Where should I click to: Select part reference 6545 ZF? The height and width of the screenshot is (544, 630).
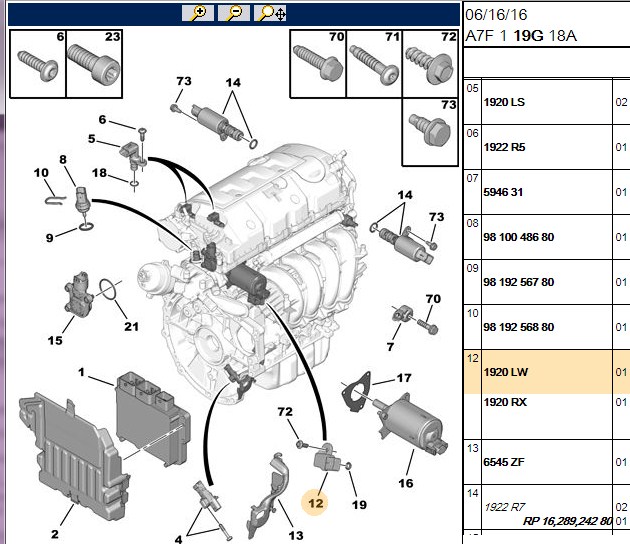click(x=504, y=462)
